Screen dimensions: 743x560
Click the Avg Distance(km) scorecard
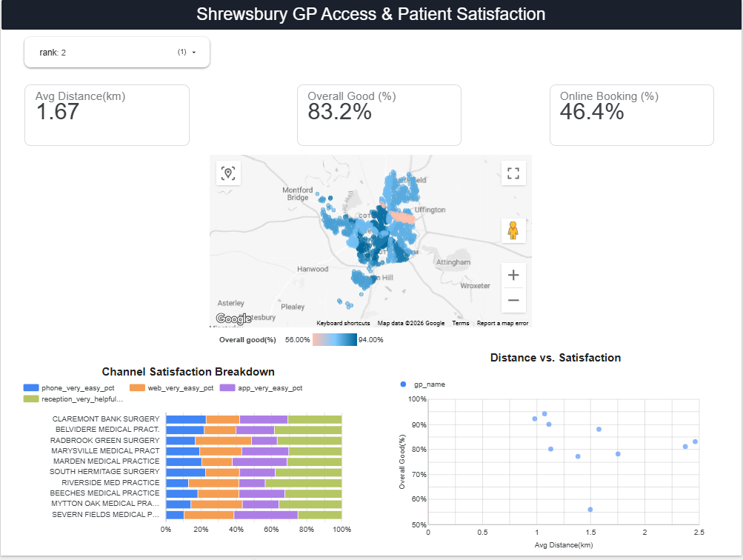click(x=107, y=115)
